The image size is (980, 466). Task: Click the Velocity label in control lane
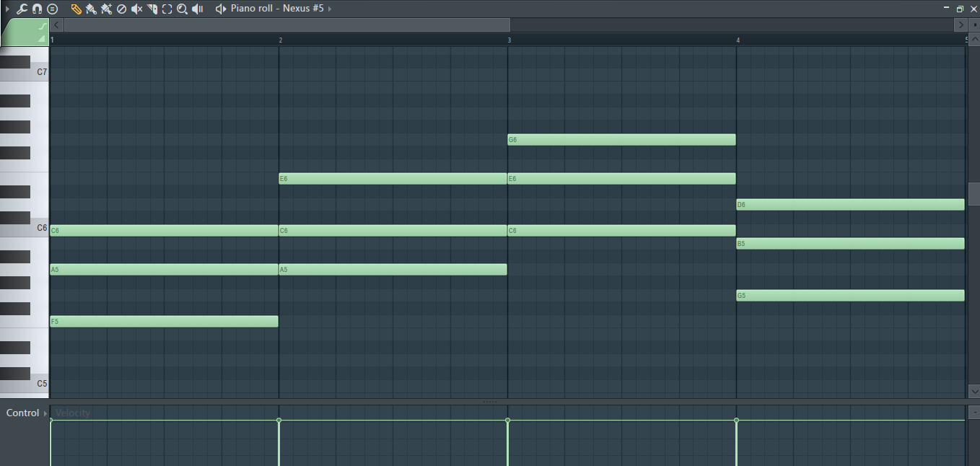[71, 413]
